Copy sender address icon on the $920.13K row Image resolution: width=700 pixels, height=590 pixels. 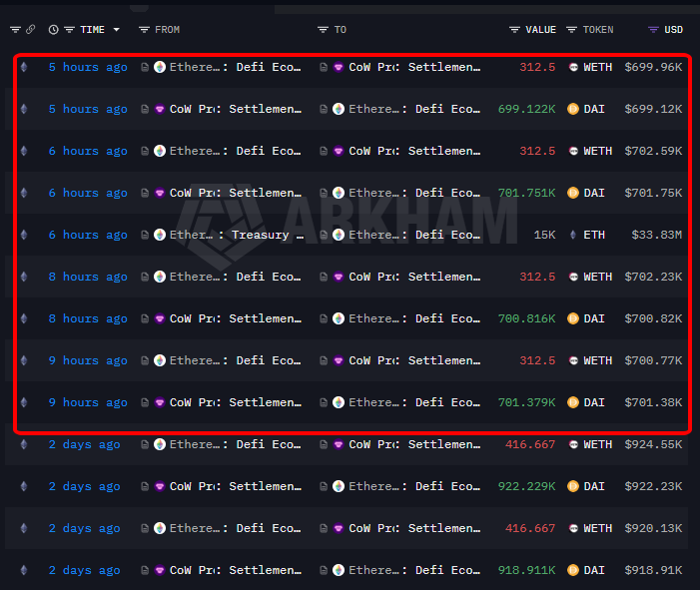point(145,528)
